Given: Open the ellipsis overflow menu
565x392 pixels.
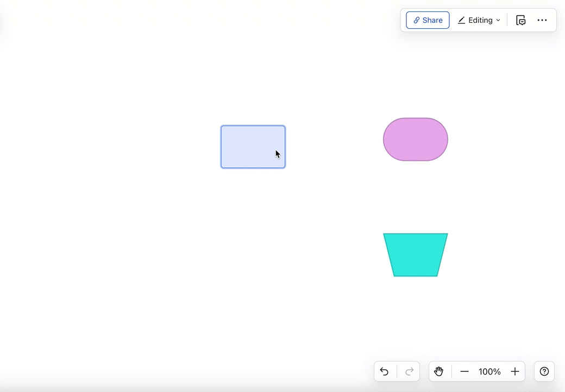Looking at the screenshot, I should point(542,20).
